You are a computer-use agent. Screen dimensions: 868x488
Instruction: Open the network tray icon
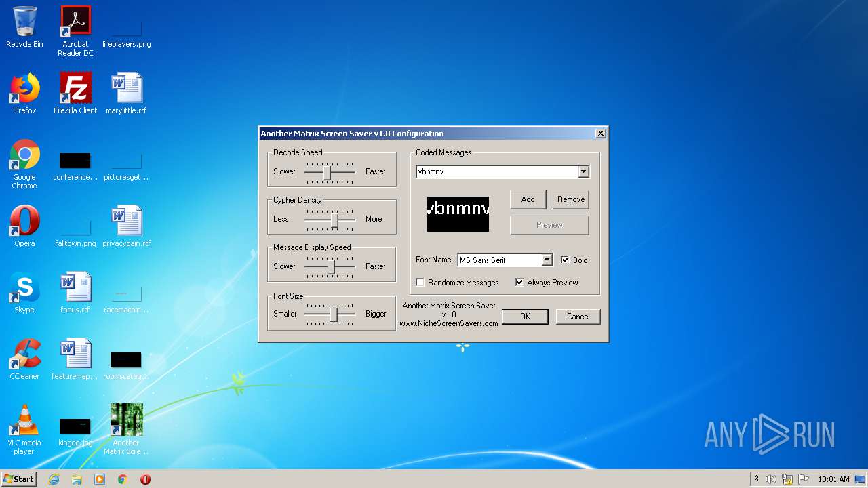point(787,479)
